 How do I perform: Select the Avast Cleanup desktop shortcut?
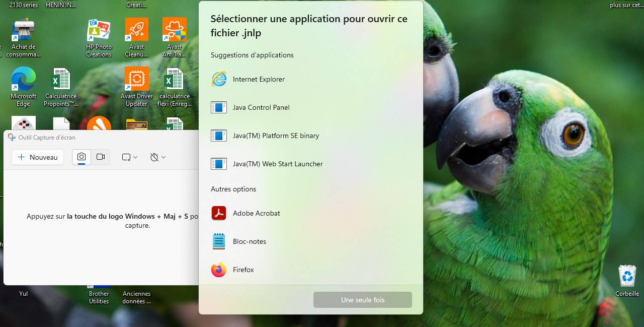[x=136, y=38]
